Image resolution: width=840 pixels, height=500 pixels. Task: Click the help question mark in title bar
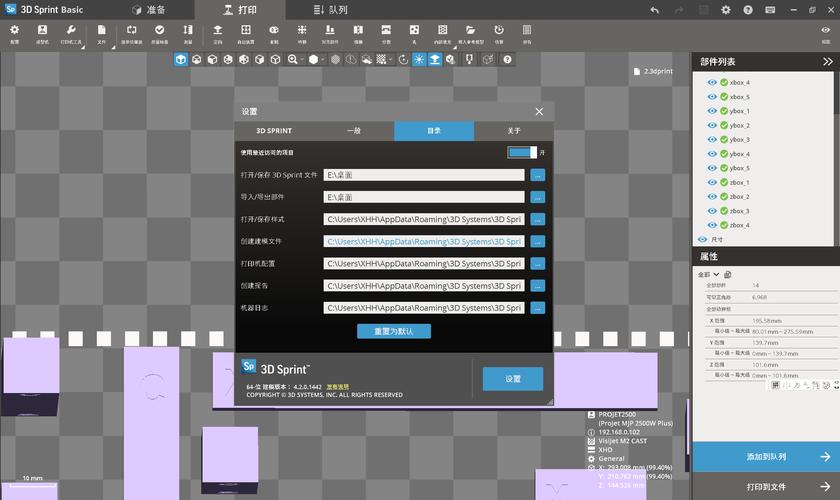(749, 10)
